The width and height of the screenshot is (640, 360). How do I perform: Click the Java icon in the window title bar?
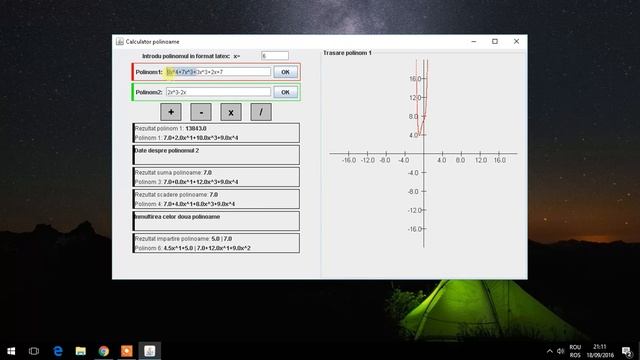click(120, 42)
